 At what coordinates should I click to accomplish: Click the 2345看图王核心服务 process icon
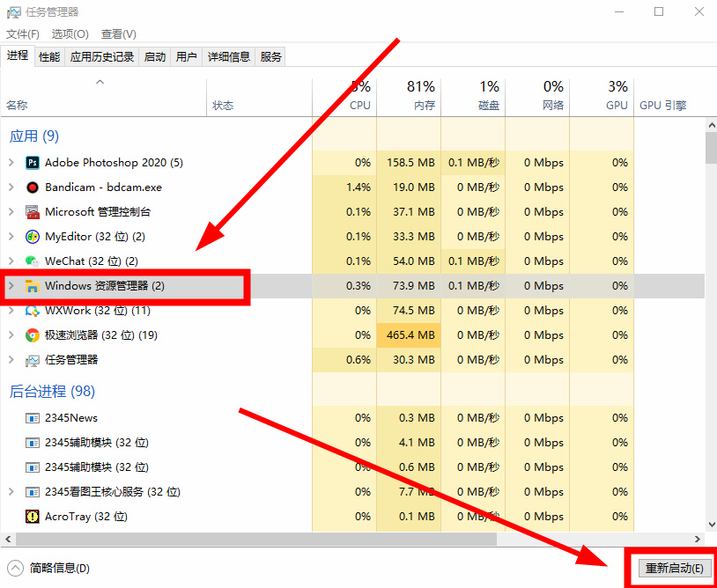[x=32, y=491]
